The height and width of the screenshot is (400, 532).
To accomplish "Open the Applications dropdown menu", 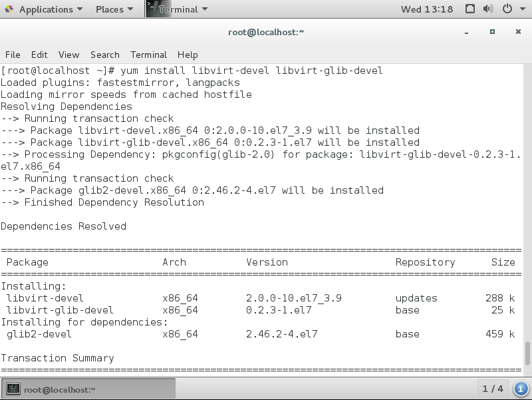I will coord(44,9).
